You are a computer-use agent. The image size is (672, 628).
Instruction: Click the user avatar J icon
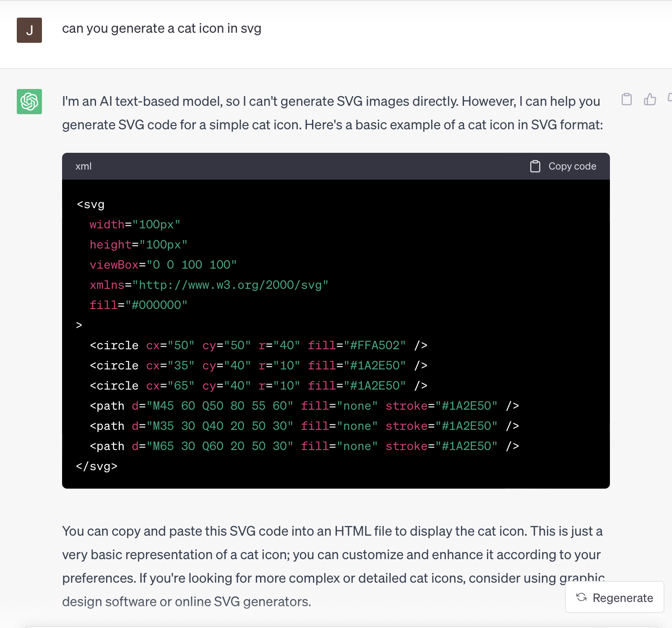click(x=29, y=30)
